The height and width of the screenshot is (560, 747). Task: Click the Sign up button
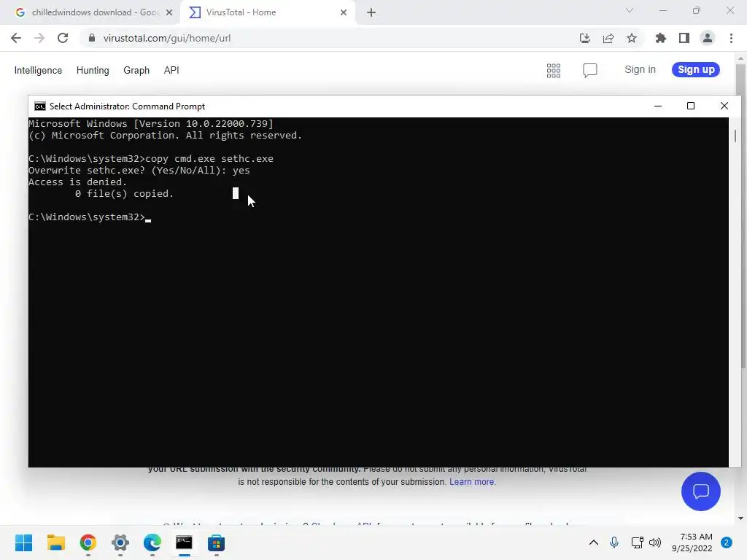(x=695, y=69)
